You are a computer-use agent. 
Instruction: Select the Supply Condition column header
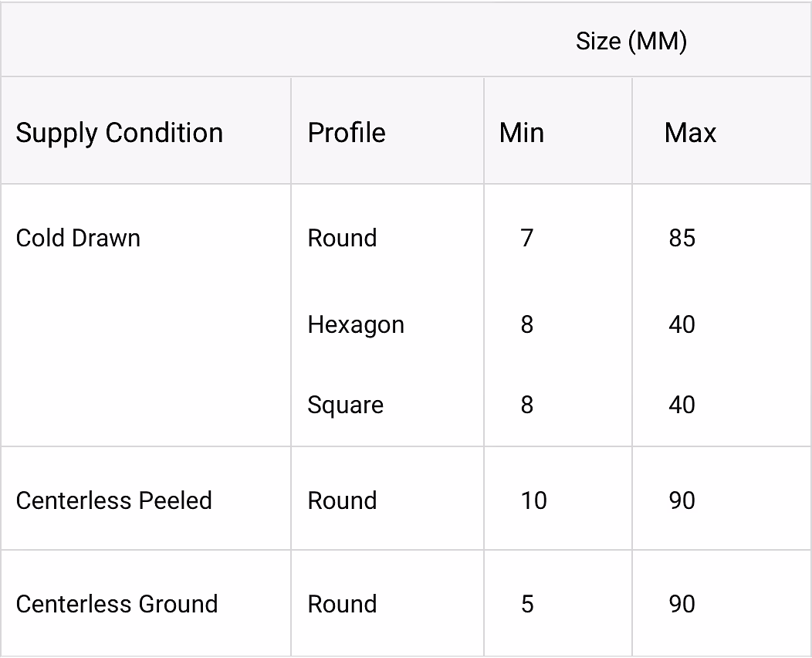[x=120, y=133]
